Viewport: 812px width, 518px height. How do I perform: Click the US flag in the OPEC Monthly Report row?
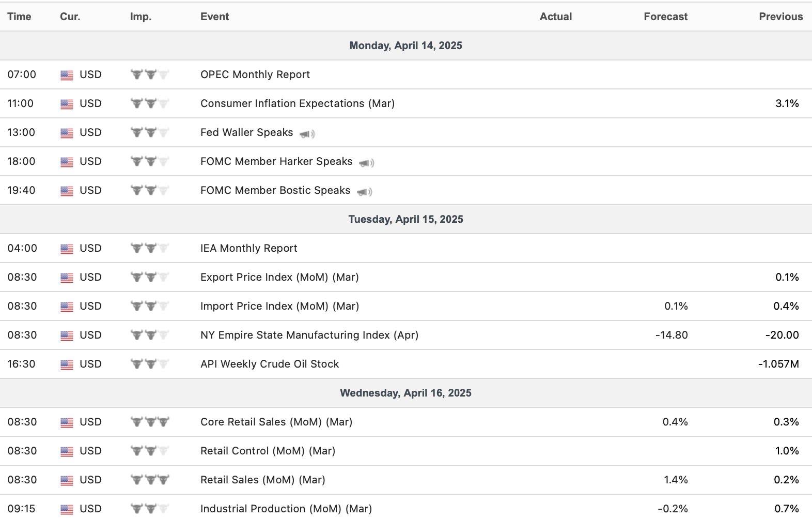(x=67, y=75)
